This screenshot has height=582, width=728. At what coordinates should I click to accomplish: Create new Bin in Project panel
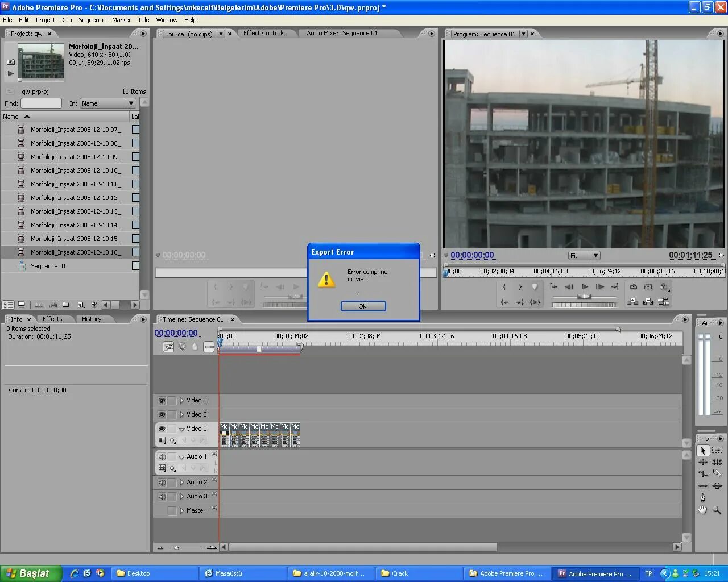pos(66,305)
